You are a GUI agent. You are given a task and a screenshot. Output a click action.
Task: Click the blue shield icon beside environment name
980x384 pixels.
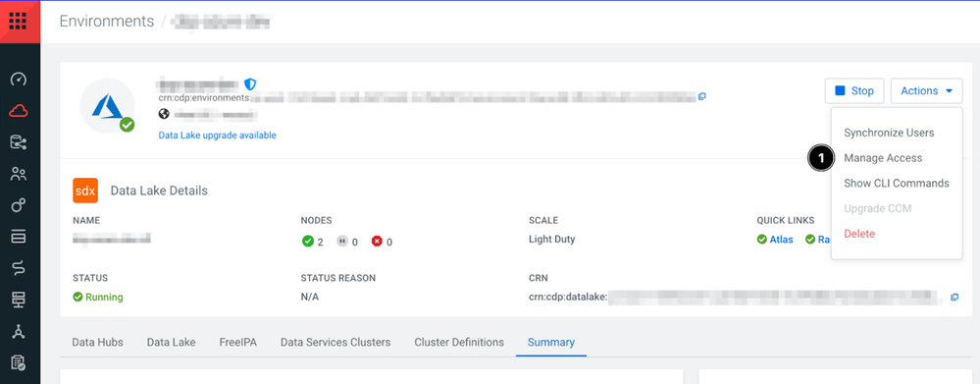pyautogui.click(x=250, y=83)
